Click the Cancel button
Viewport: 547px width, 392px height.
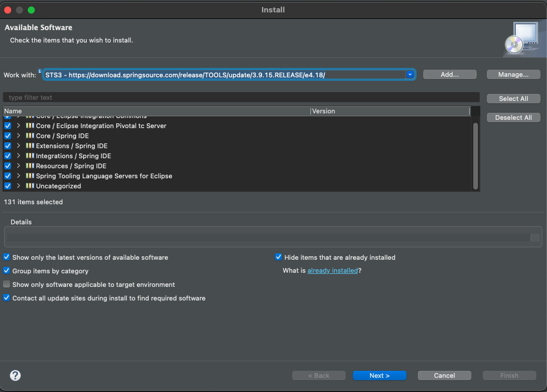[444, 375]
